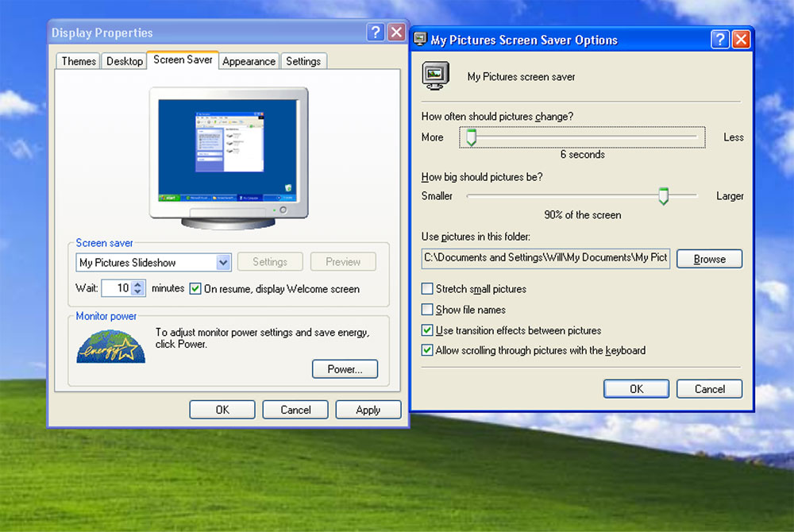Screen dimensions: 794x532
Task: Click the Energy Star logo in Monitor power
Action: [x=111, y=347]
